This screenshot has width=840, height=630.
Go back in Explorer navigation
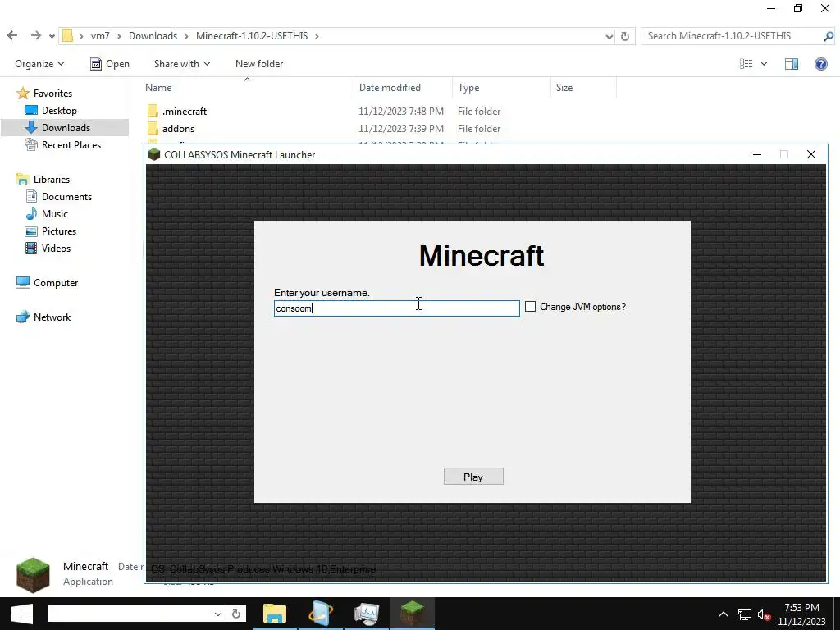[12, 35]
